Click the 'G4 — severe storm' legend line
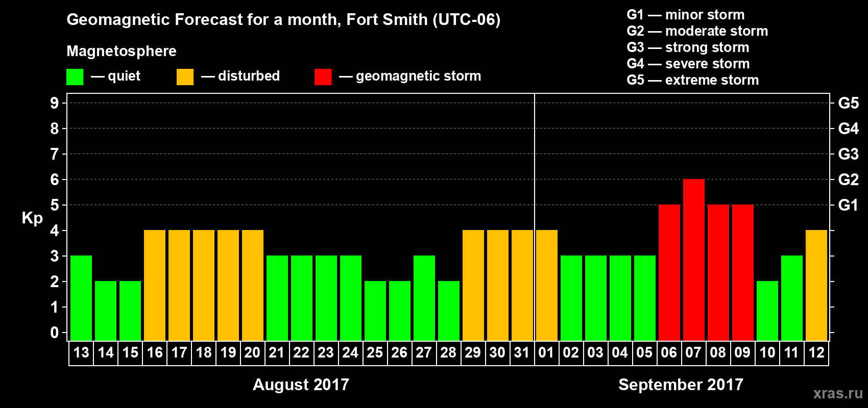Image resolution: width=868 pixels, height=408 pixels. click(688, 64)
